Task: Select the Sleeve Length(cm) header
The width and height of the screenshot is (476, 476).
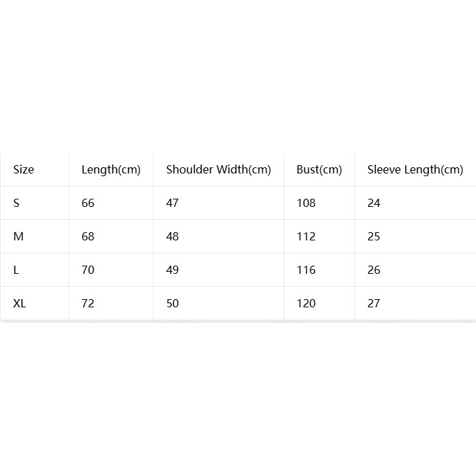Action: click(415, 169)
